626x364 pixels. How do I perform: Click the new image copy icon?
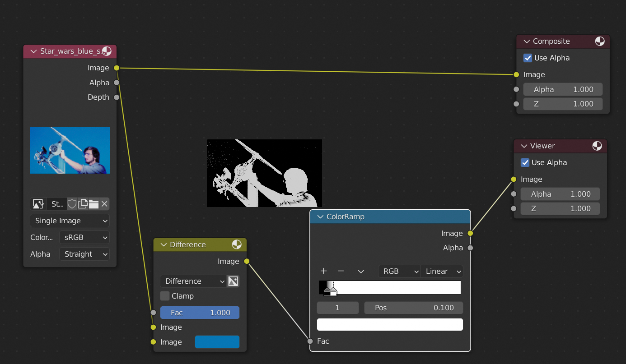point(83,204)
